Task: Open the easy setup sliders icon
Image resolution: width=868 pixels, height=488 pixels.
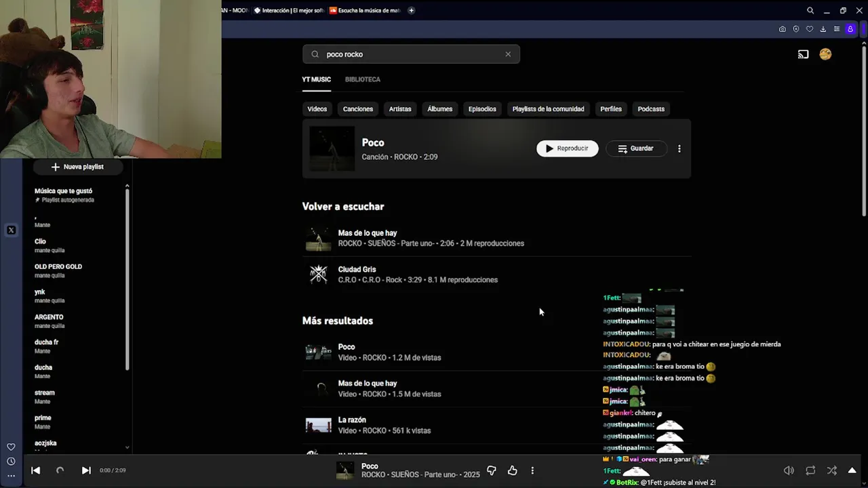Action: [837, 29]
